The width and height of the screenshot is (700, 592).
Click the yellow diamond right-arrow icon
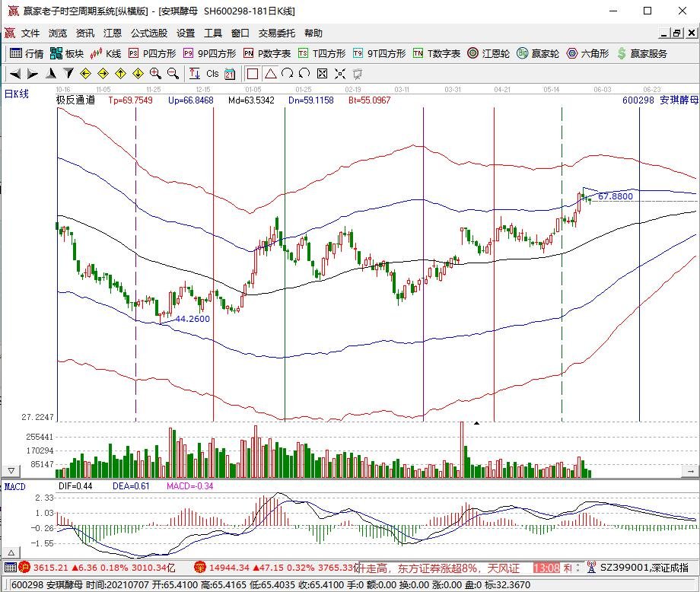click(103, 73)
